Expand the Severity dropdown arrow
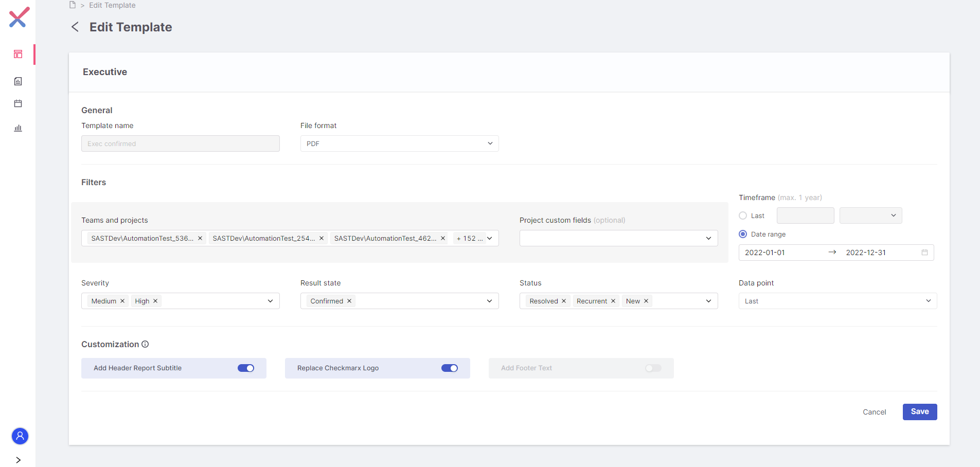 (x=271, y=301)
